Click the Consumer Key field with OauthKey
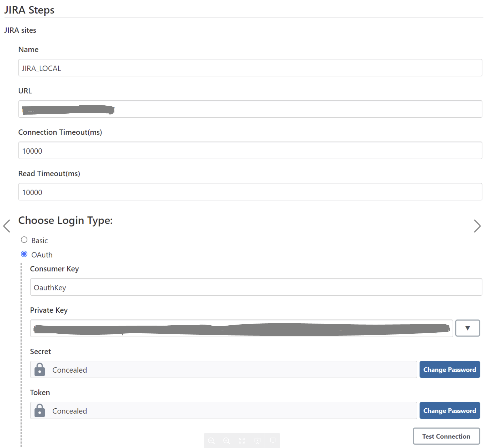 click(x=256, y=287)
